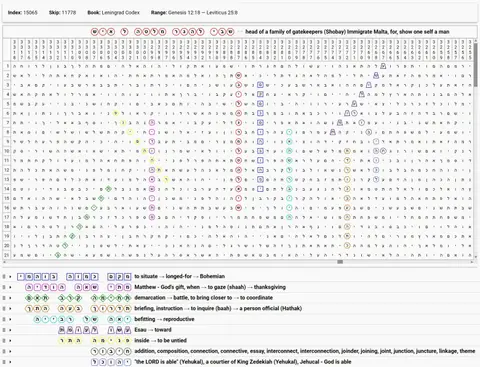480x367 pixels.
Task: Click the 'head of a family of gatekeepers' translation
Action: (x=347, y=32)
